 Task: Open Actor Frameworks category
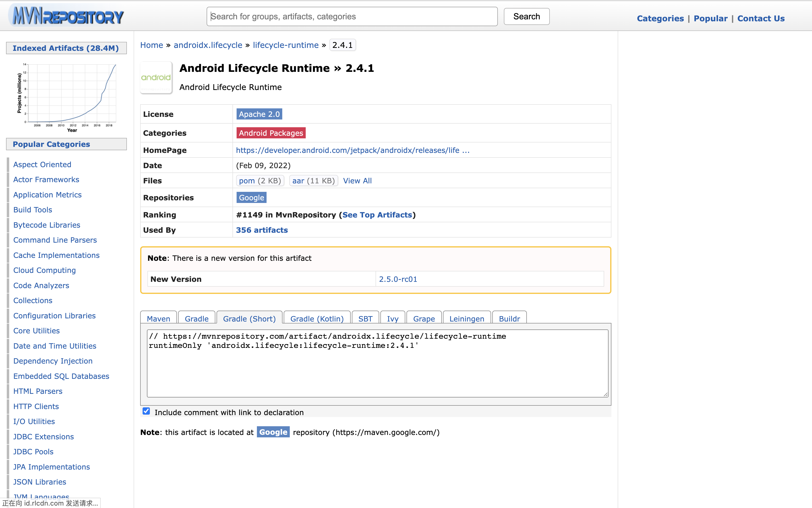(46, 180)
